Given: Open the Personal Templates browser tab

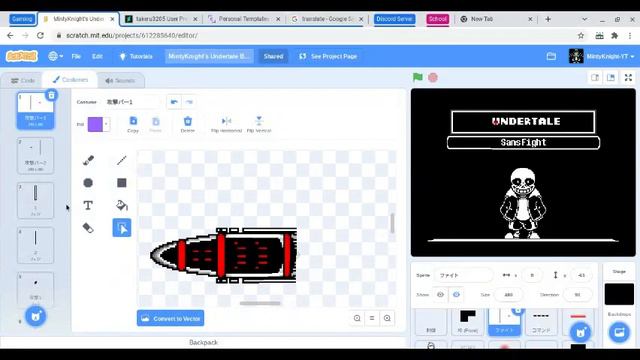Looking at the screenshot, I should (244, 19).
